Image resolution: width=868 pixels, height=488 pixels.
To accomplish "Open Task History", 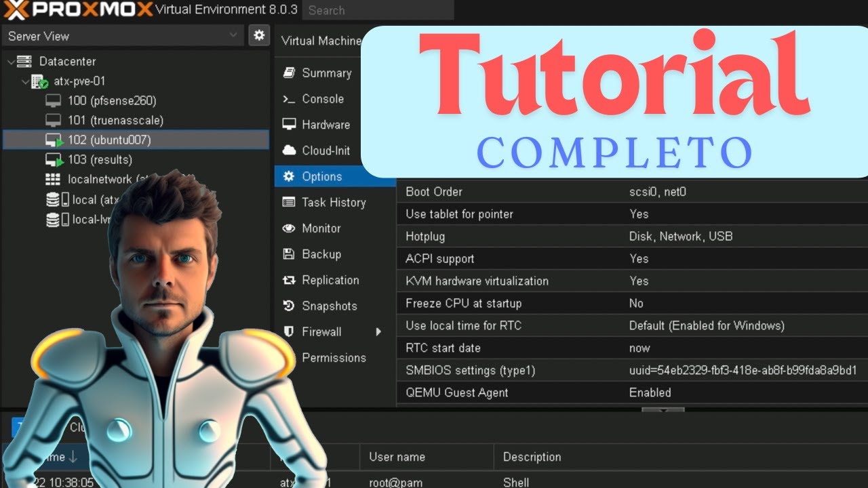I will click(x=334, y=203).
